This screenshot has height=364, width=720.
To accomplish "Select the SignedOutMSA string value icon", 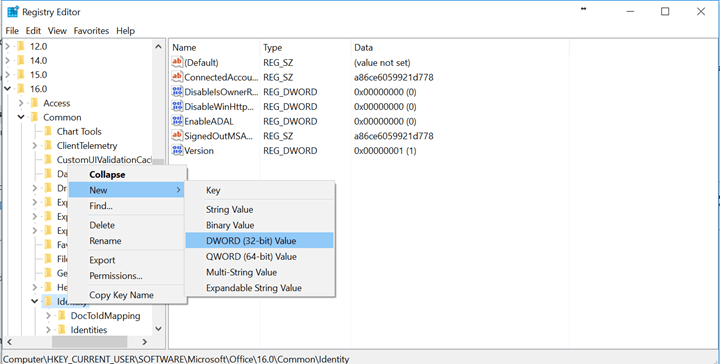I will 177,135.
